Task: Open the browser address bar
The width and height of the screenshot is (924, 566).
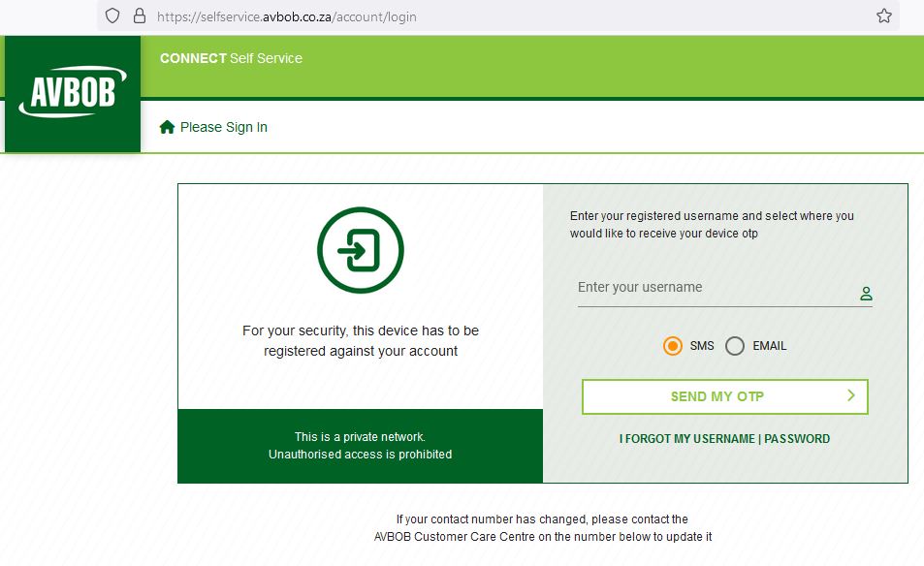Action: (388, 16)
